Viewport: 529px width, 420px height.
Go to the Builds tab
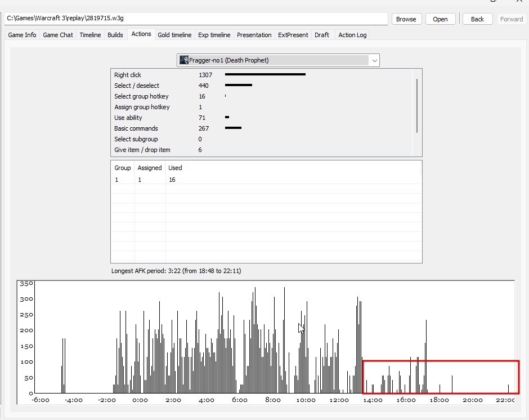coord(115,35)
